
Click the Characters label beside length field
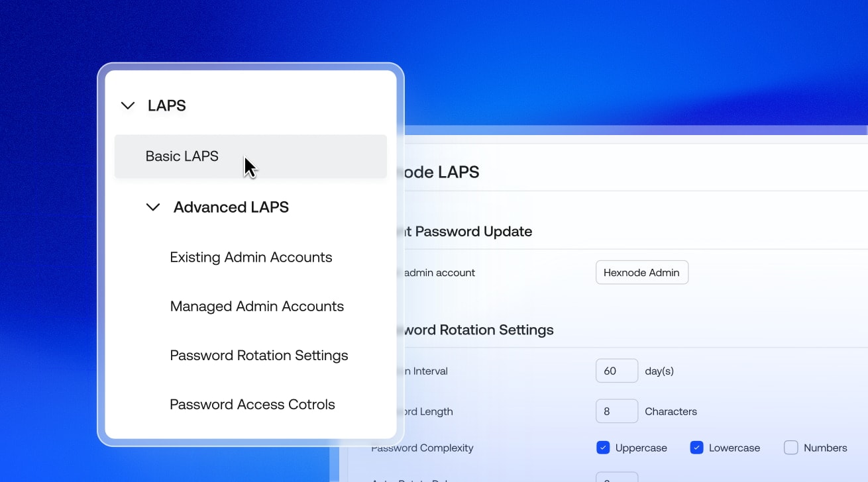point(671,411)
